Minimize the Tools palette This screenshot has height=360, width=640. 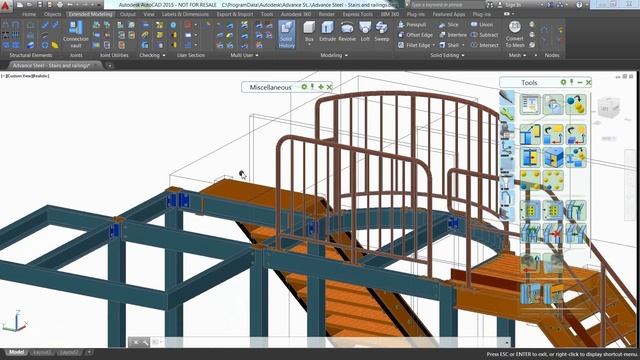click(x=580, y=82)
